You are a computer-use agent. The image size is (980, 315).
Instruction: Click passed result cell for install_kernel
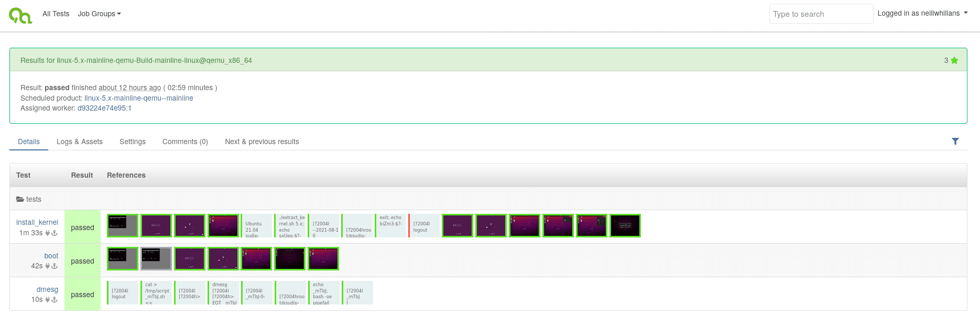[83, 227]
